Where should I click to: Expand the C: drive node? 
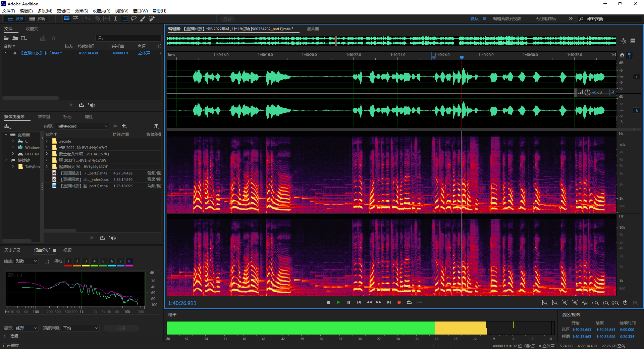point(13,141)
